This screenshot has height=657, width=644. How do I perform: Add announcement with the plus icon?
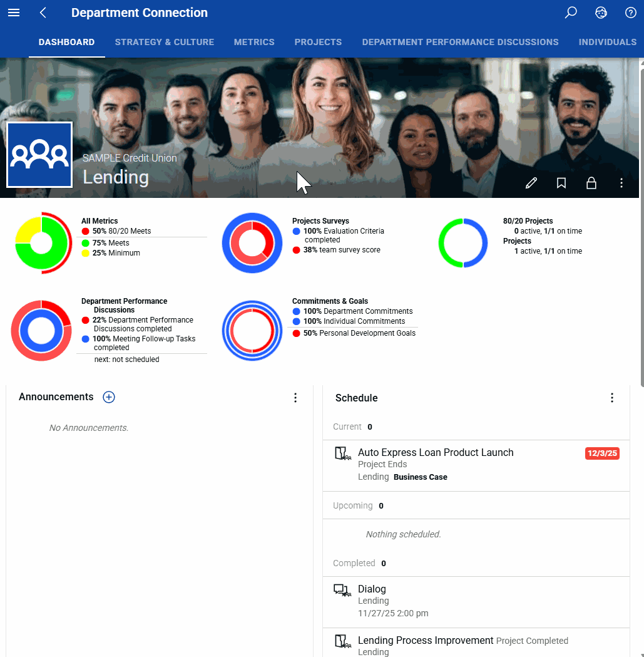point(109,397)
